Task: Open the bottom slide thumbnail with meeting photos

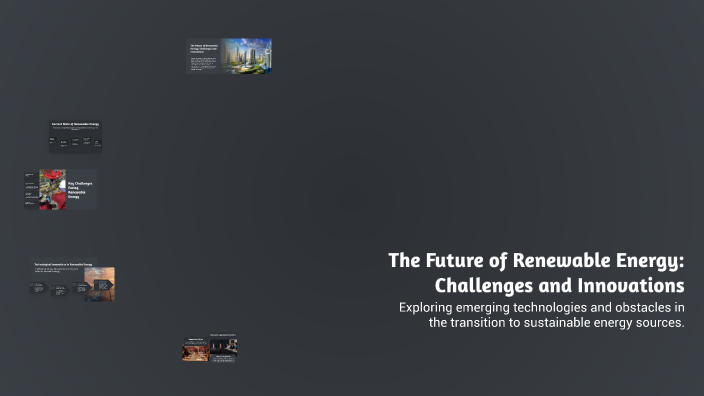Action: [x=210, y=347]
